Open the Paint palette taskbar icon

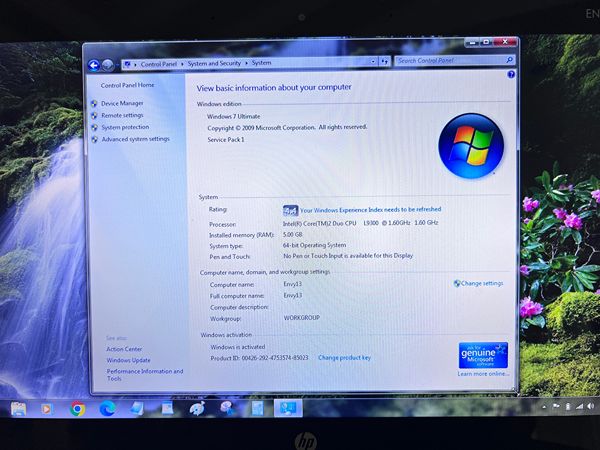197,408
